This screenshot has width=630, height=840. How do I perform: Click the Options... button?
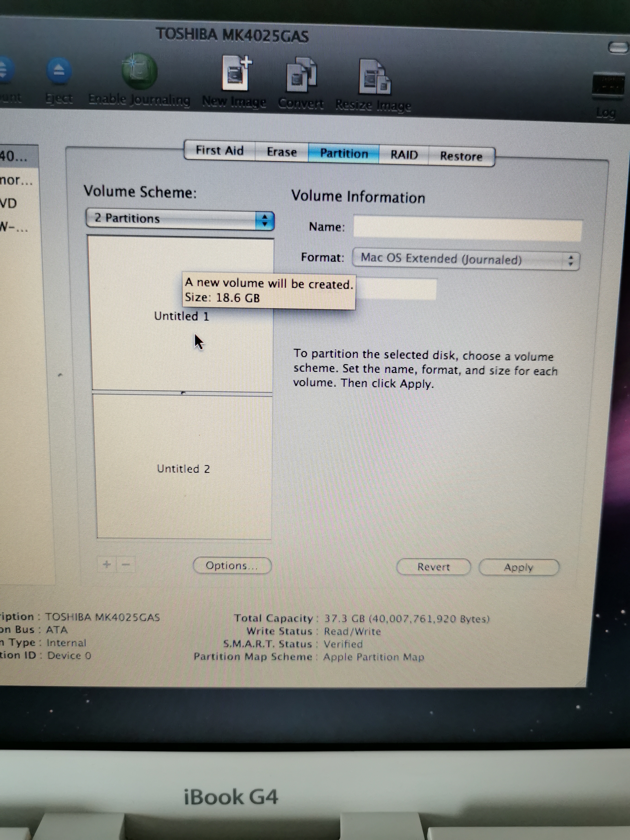click(232, 566)
